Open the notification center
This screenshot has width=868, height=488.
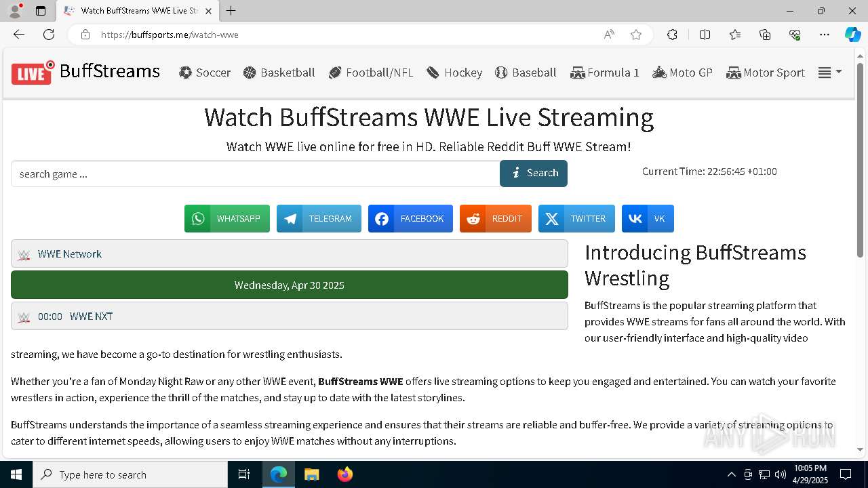point(846,474)
